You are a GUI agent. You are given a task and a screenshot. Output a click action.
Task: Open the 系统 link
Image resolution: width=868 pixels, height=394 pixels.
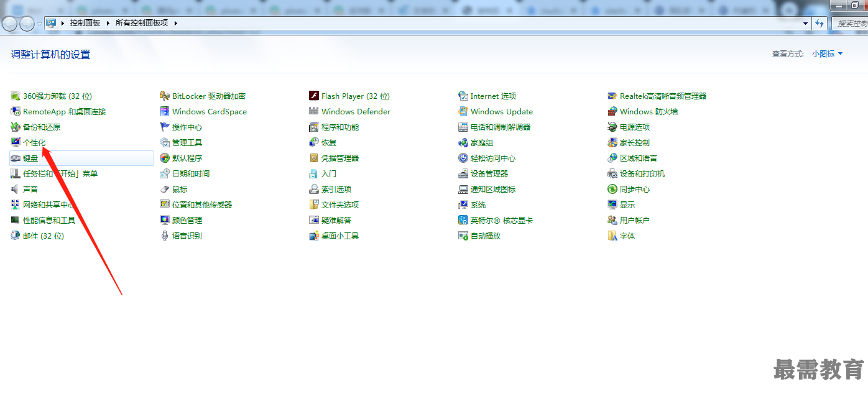tap(478, 204)
